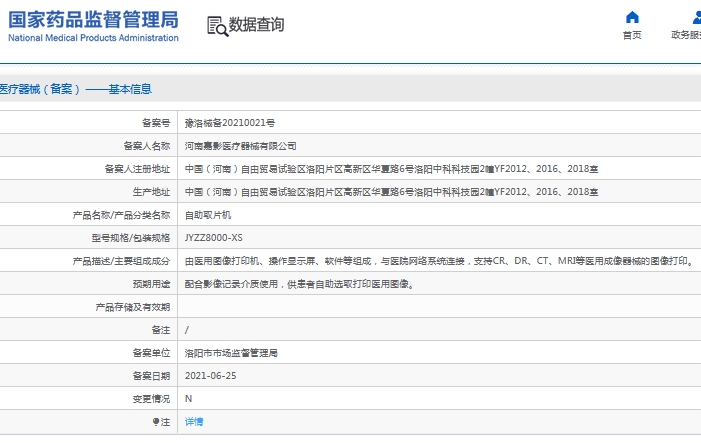Click the 产品描述 value about 医用图像打印机

(439, 261)
